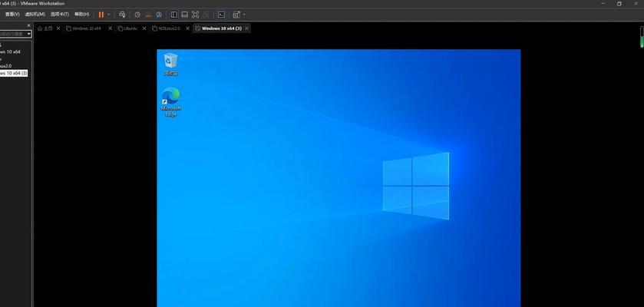The width and height of the screenshot is (644, 307).
Task: Click the Recycle Bin desktop icon in the VM
Action: (x=171, y=64)
